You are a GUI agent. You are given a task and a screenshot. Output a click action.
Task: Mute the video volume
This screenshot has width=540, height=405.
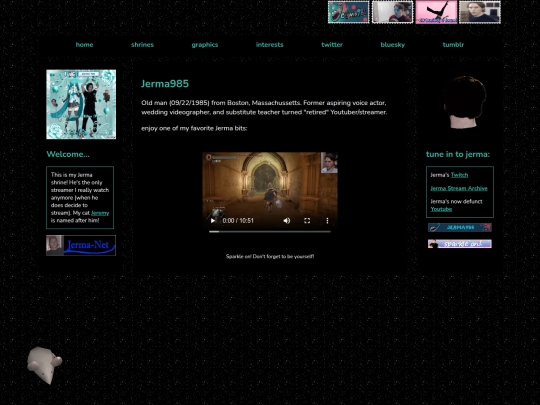(x=287, y=220)
